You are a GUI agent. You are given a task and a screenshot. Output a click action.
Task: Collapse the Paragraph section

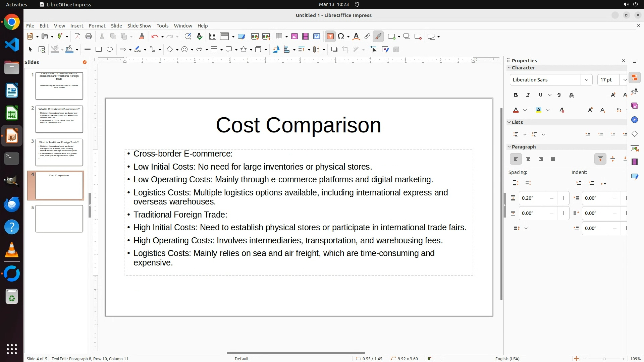point(509,147)
